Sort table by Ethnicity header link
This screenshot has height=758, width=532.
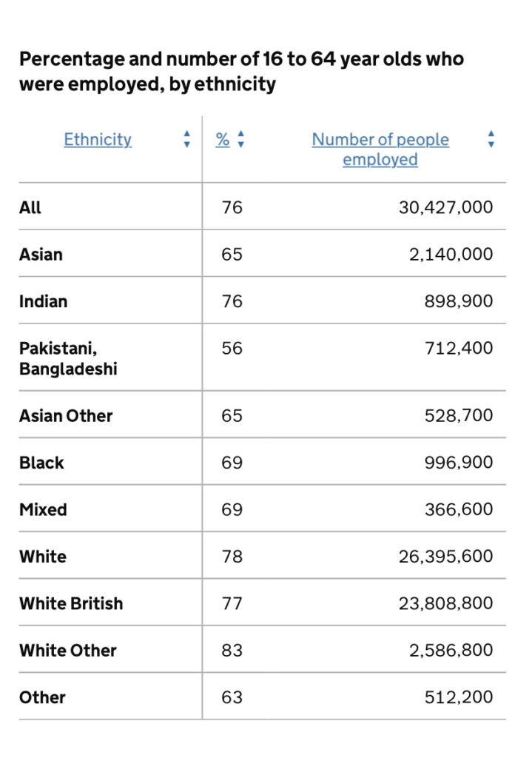[98, 139]
